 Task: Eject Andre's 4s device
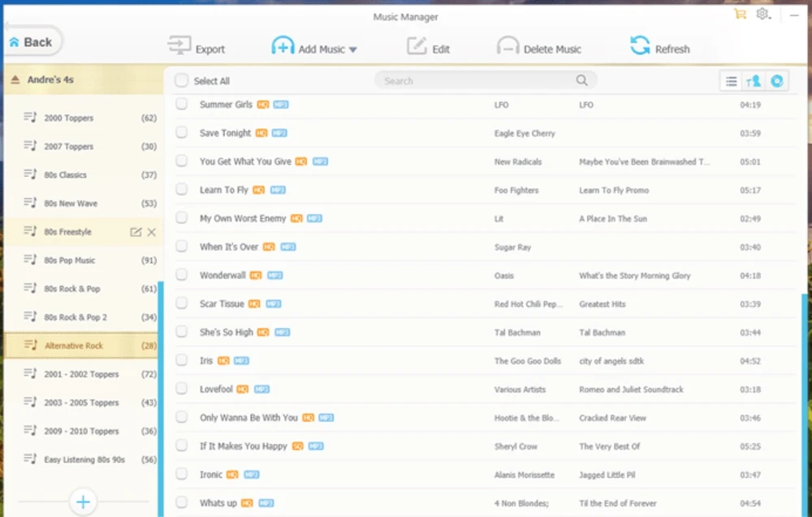pos(15,80)
